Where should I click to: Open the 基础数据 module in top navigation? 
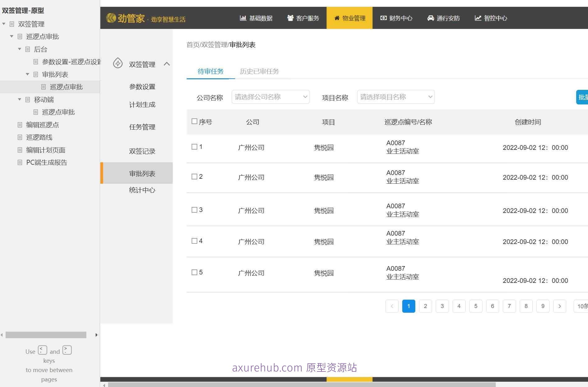[260, 18]
